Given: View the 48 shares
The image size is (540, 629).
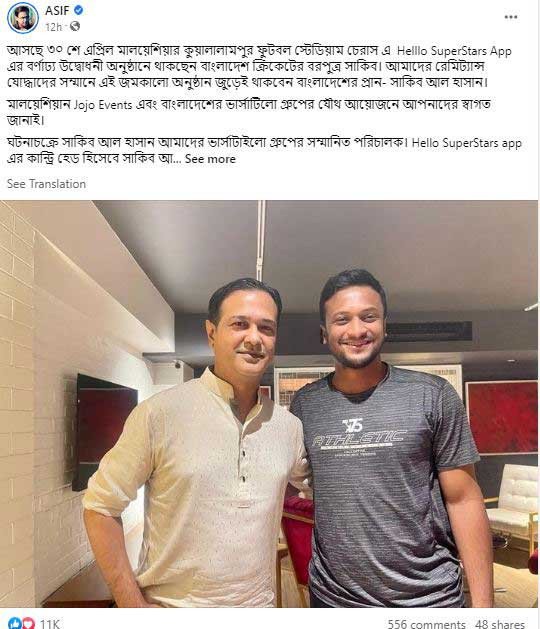Looking at the screenshot, I should click(500, 624).
